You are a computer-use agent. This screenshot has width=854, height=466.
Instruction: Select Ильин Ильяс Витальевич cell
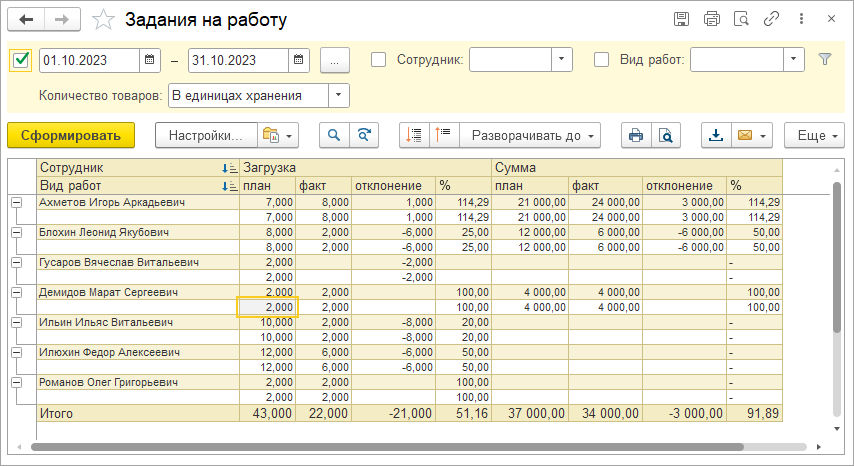[x=138, y=322]
